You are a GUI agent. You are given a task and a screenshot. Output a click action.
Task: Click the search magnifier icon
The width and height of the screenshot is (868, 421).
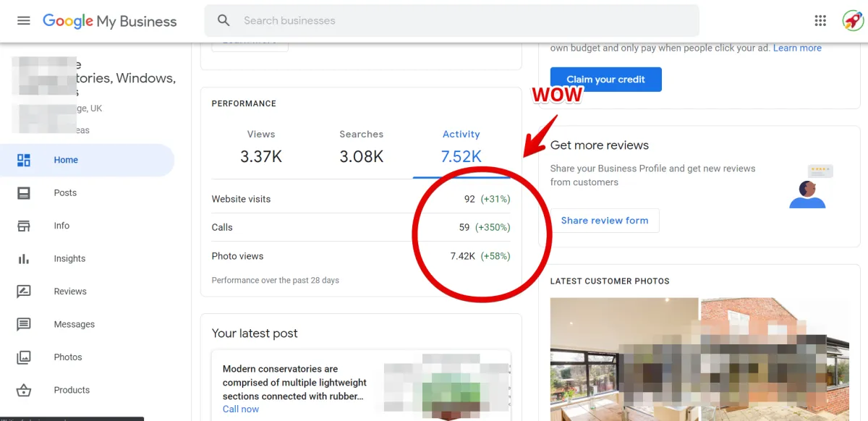point(224,21)
